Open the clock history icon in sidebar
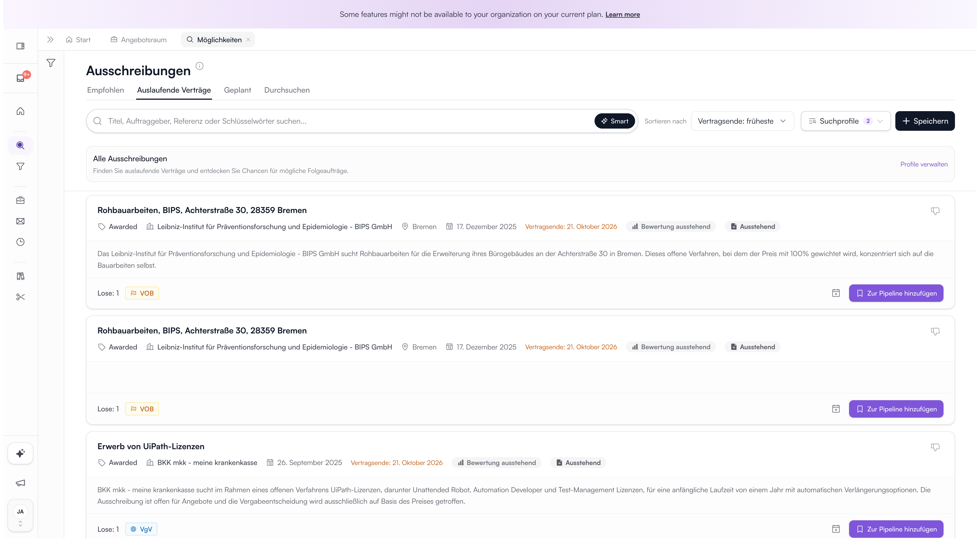 pos(20,242)
